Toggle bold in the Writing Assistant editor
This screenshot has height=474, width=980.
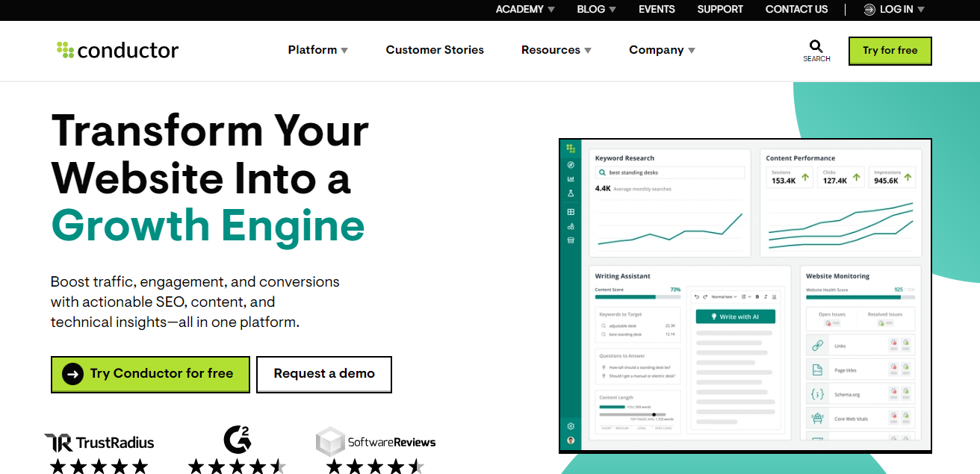[x=757, y=297]
